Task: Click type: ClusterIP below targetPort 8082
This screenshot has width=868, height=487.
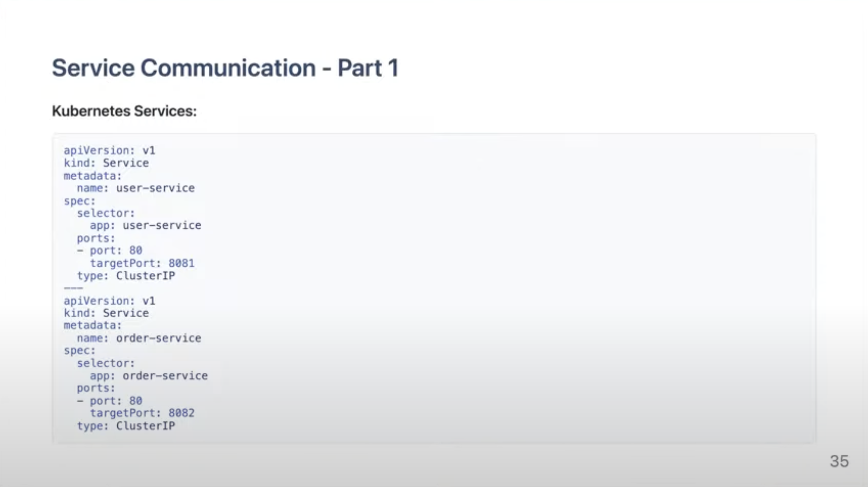Action: 126,426
